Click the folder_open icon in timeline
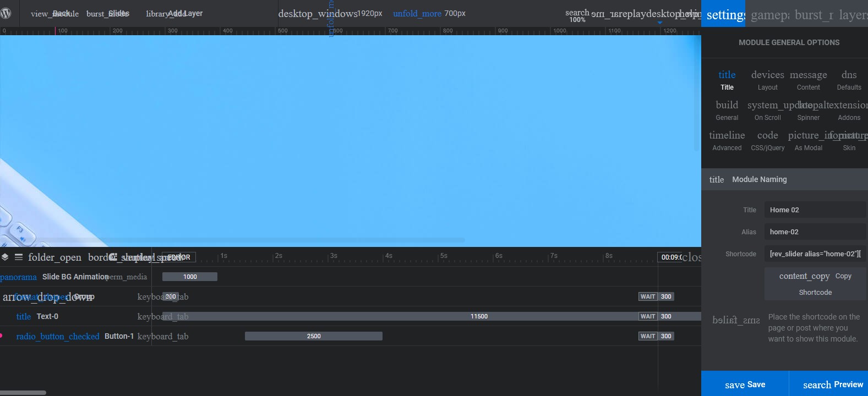Viewport: 868px width, 396px height. 54,257
